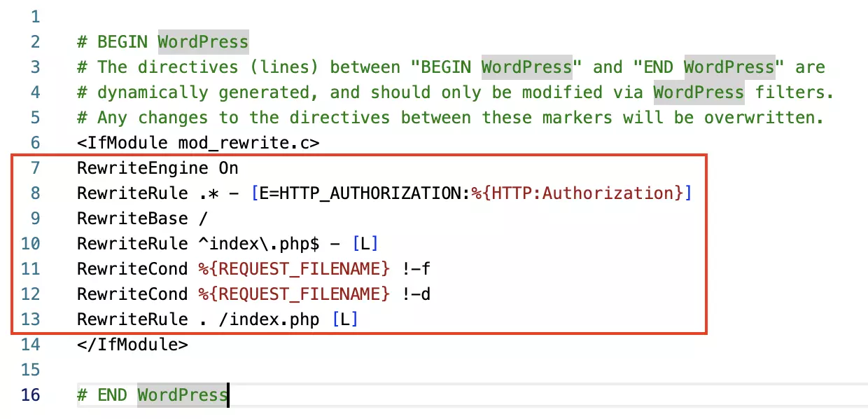The image size is (868, 419).
Task: Click line number 7 in the gutter
Action: (34, 167)
